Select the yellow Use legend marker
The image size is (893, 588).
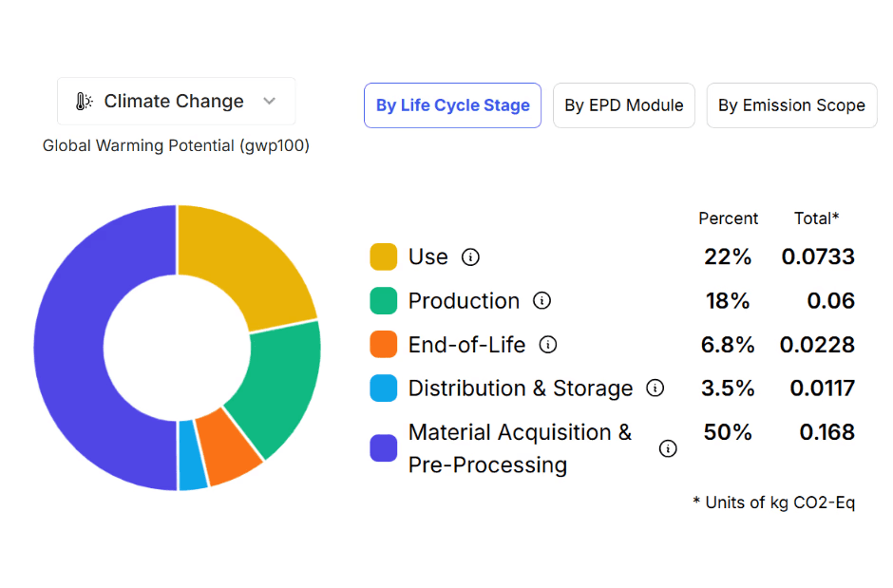tap(383, 256)
